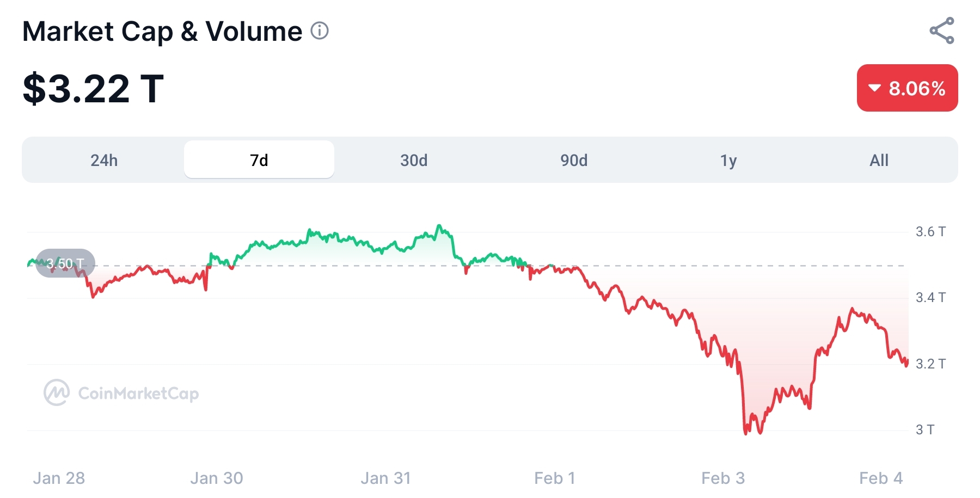
Task: Select the 7d time range tab
Action: pos(259,160)
